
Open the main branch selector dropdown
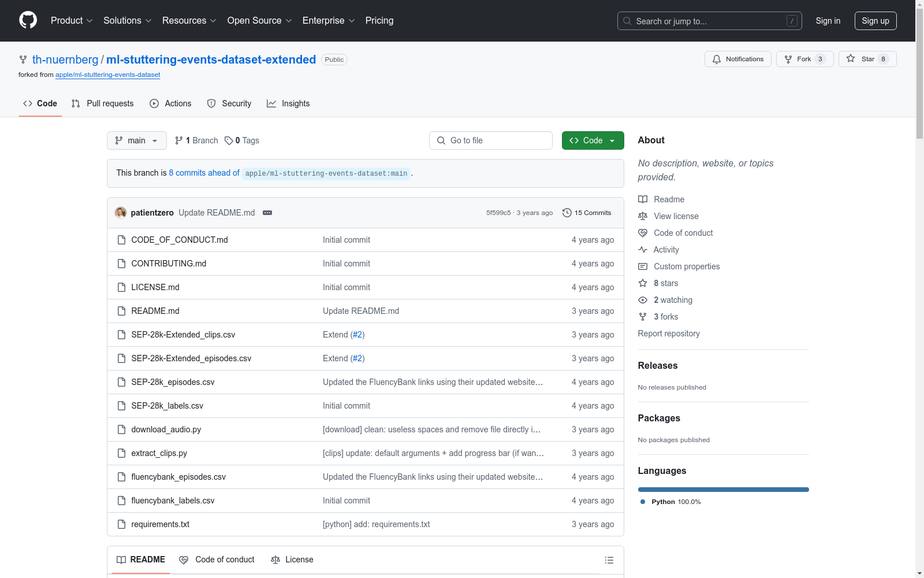tap(137, 140)
